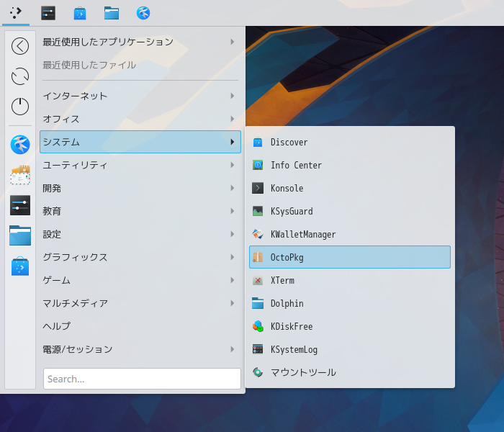Screen dimensions: 504x432
Task: Expand the 開発 submenu arrow
Action: (232, 188)
